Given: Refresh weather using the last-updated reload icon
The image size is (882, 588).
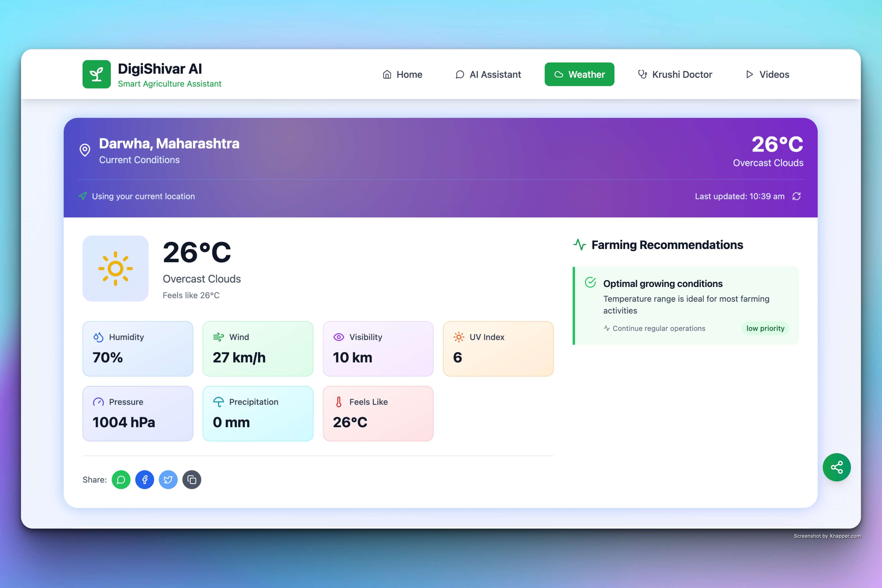Looking at the screenshot, I should (x=796, y=196).
